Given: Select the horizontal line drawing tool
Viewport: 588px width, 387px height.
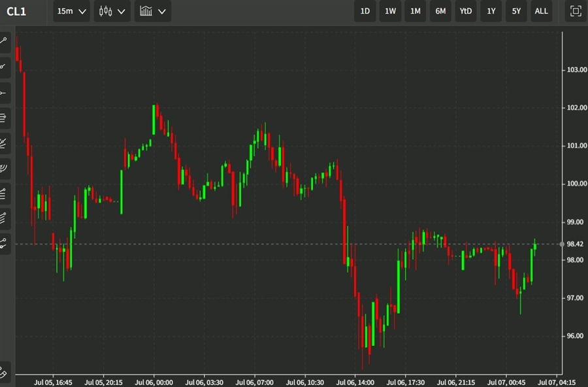Looking at the screenshot, I should click(4, 93).
